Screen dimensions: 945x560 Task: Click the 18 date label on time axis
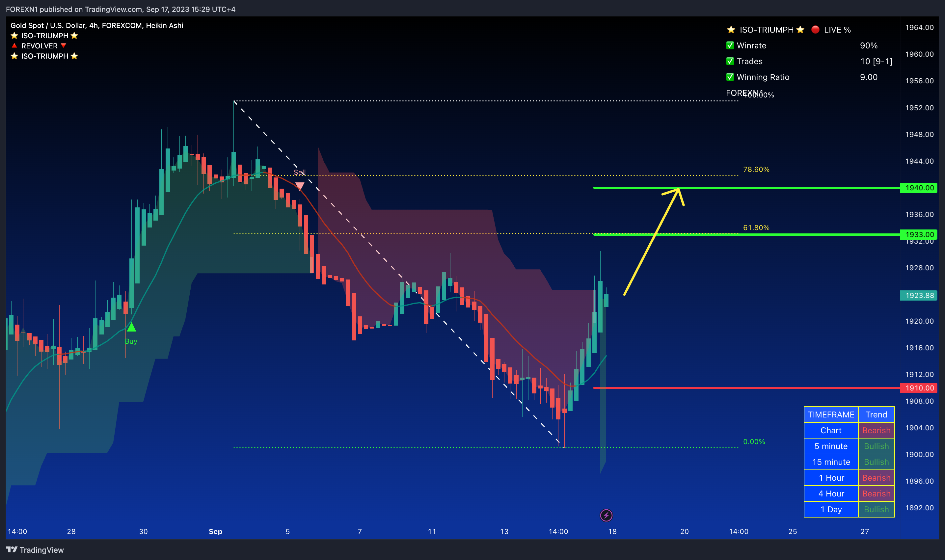(x=612, y=531)
